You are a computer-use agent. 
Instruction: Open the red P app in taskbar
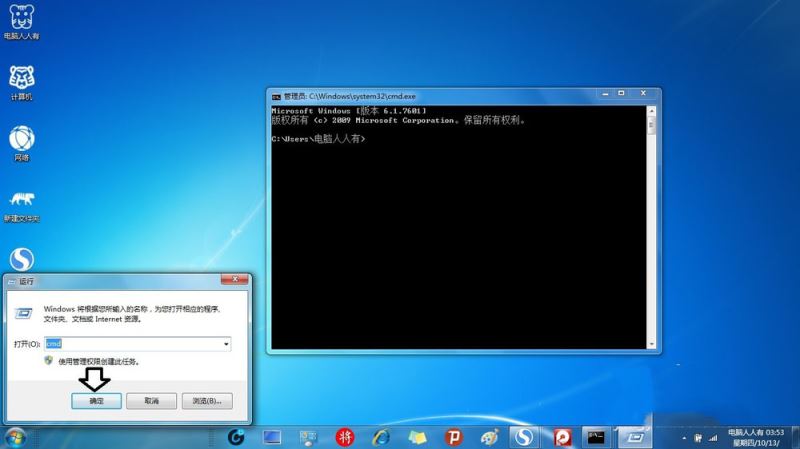[x=453, y=437]
